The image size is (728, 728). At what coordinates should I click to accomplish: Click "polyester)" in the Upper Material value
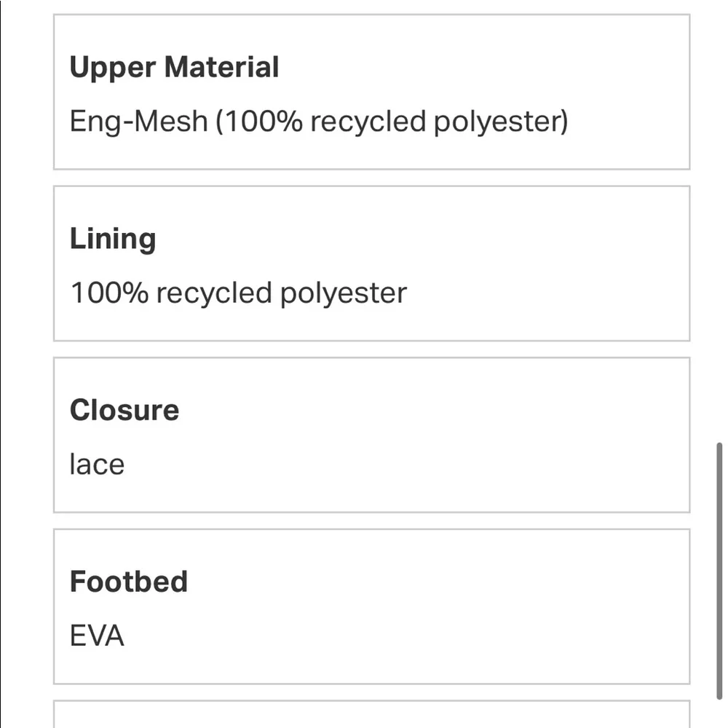(500, 121)
